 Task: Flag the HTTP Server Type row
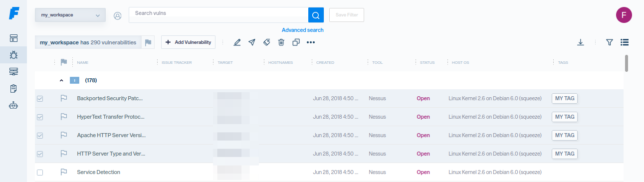click(64, 154)
